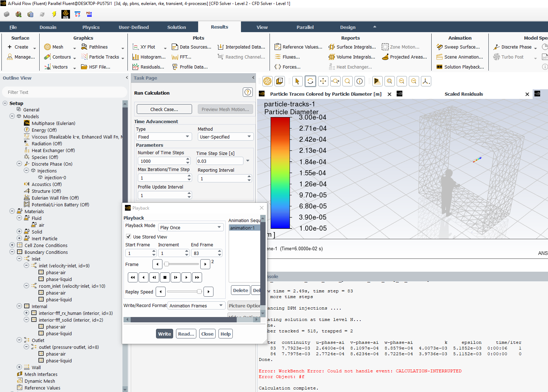Screen dimensions: 548x392
Task: Click the Task Page help question icon
Action: click(x=247, y=92)
